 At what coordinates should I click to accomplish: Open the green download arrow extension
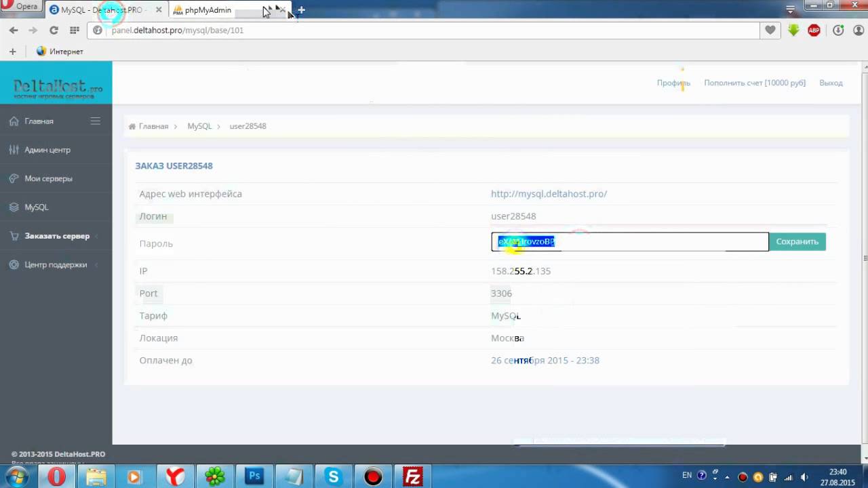click(x=793, y=30)
